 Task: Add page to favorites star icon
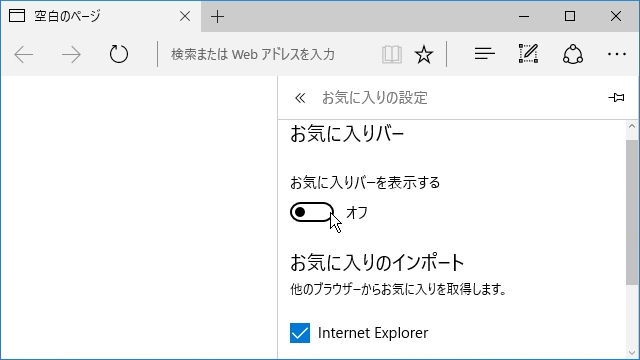(x=424, y=54)
